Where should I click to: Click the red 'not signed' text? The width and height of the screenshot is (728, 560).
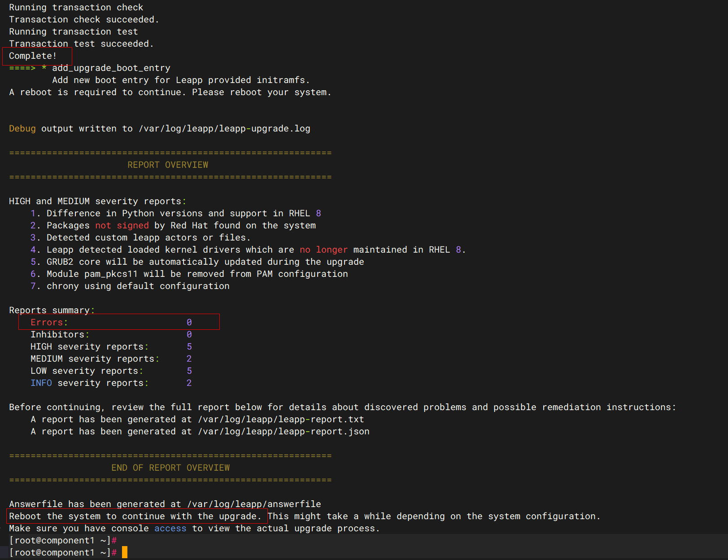pos(122,226)
